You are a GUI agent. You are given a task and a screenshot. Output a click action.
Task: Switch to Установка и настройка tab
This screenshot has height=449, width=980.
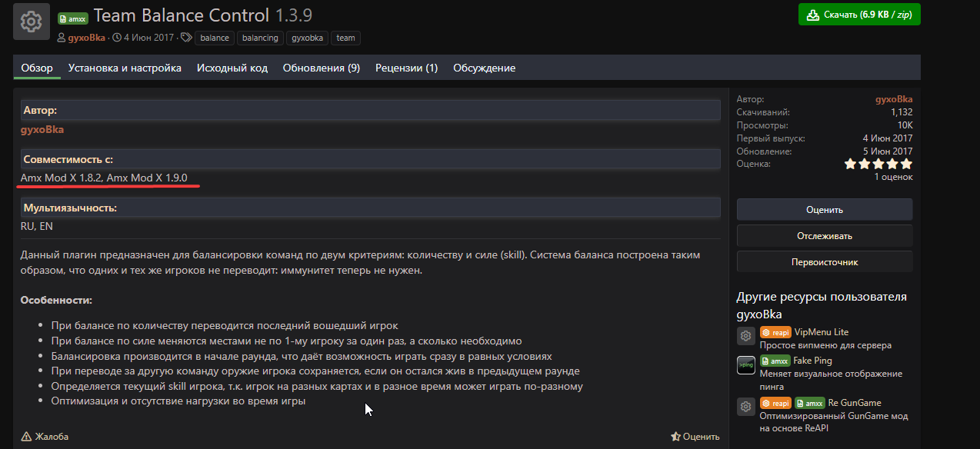pyautogui.click(x=125, y=68)
